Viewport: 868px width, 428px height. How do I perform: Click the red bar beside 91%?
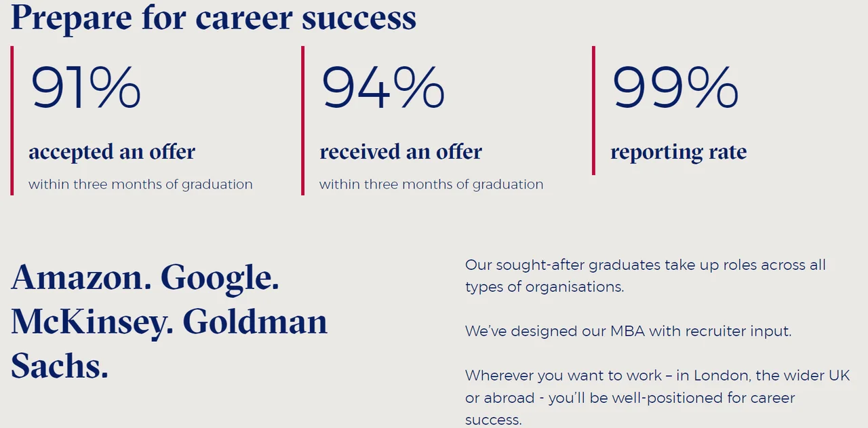(12, 121)
